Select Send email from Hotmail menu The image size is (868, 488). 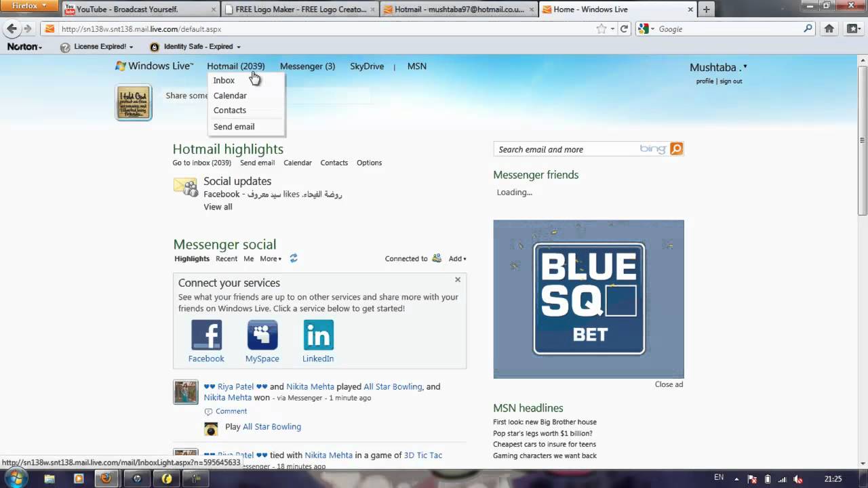(x=234, y=127)
